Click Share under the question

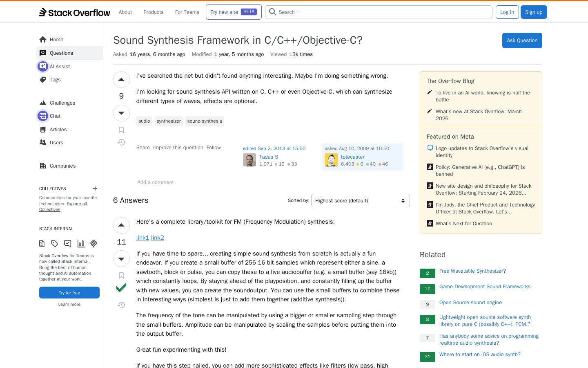tap(143, 148)
